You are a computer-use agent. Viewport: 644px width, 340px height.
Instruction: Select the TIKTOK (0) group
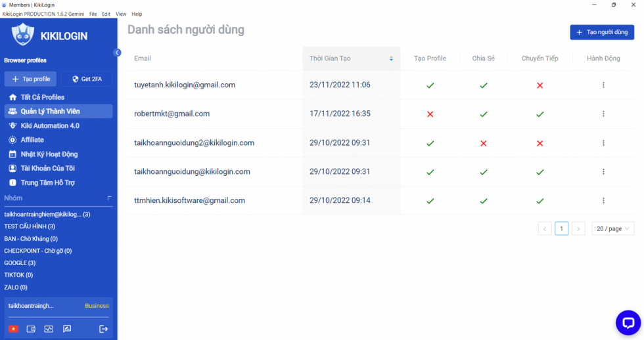(18, 275)
